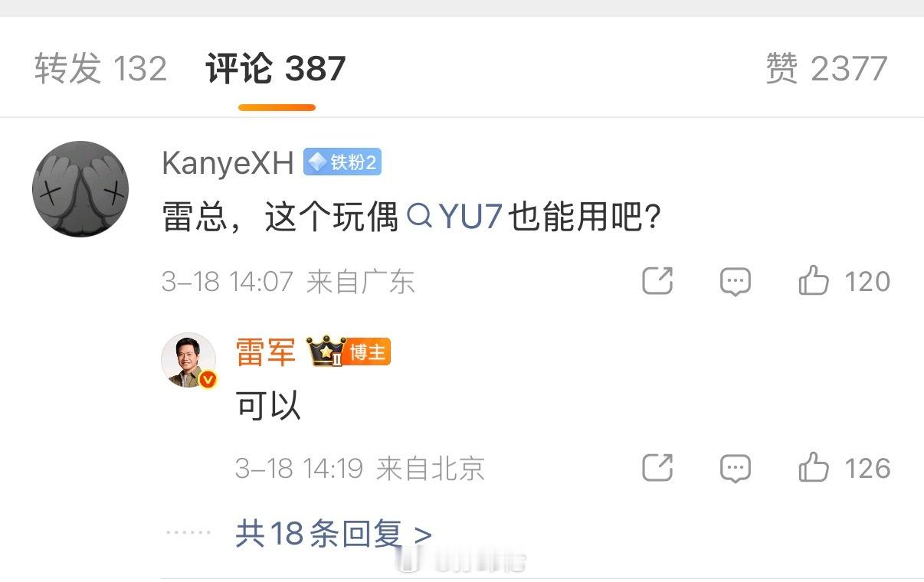This screenshot has width=924, height=582.
Task: Open the 赞 2377 likes tab
Action: pyautogui.click(x=826, y=69)
